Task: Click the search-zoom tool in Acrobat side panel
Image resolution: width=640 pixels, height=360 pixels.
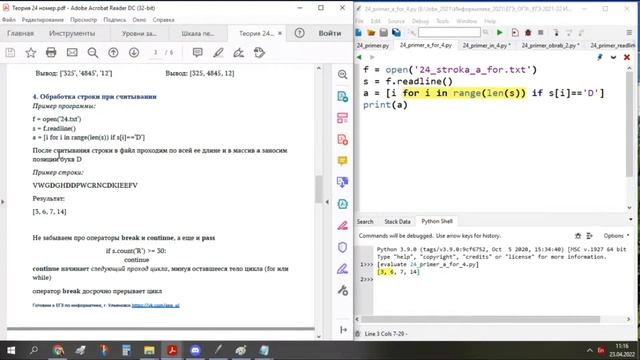Action: [342, 74]
